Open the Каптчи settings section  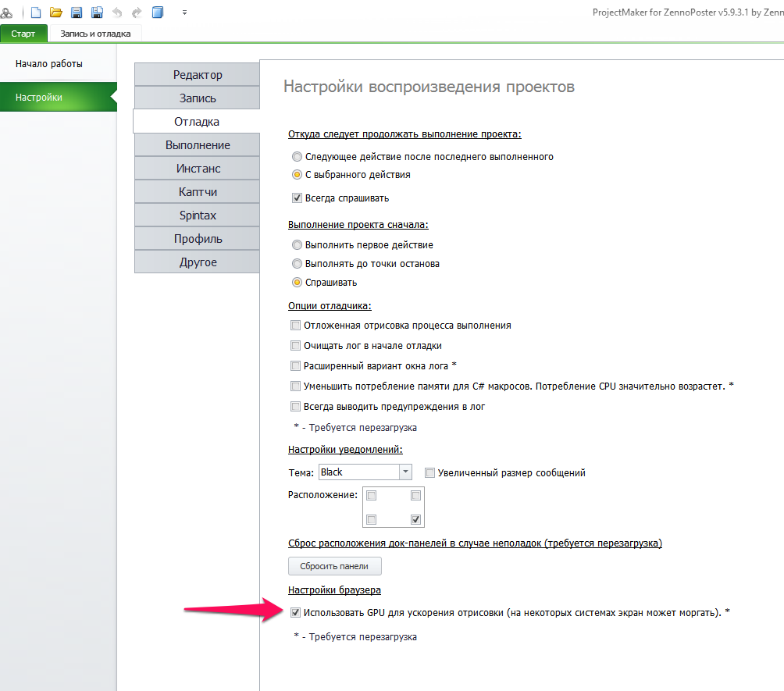click(x=197, y=192)
